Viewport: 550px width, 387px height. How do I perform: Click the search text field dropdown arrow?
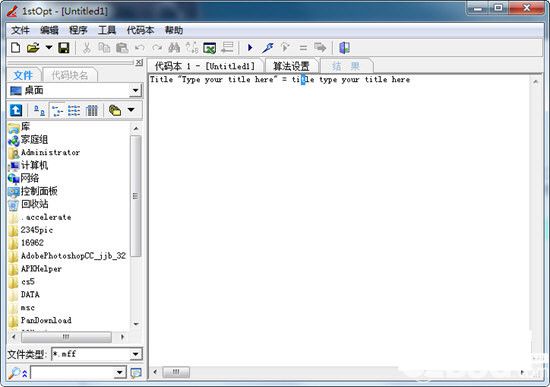[120, 373]
